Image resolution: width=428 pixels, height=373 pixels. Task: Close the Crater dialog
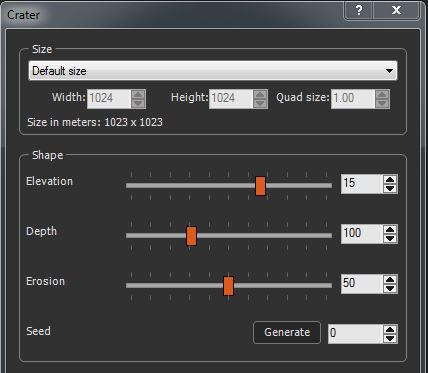(396, 10)
